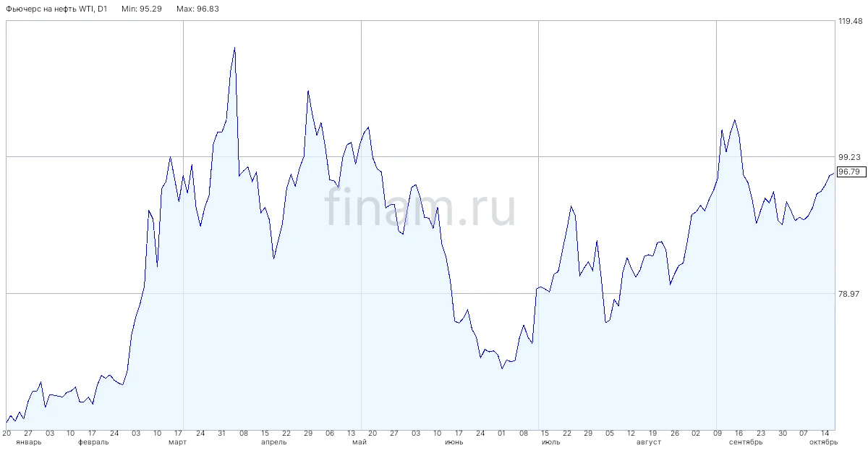Click the date tick labeled 09
Image resolution: width=868 pixels, height=456 pixels.
pos(718,433)
